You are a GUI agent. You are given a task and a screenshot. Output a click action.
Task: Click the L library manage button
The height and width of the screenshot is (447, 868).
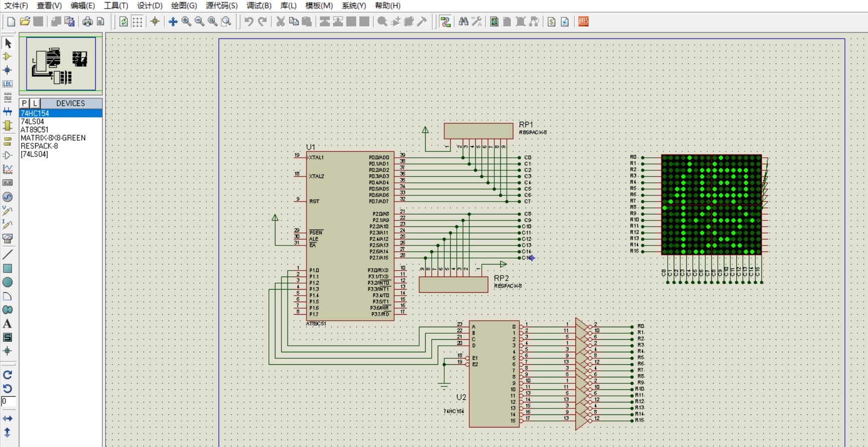[35, 103]
